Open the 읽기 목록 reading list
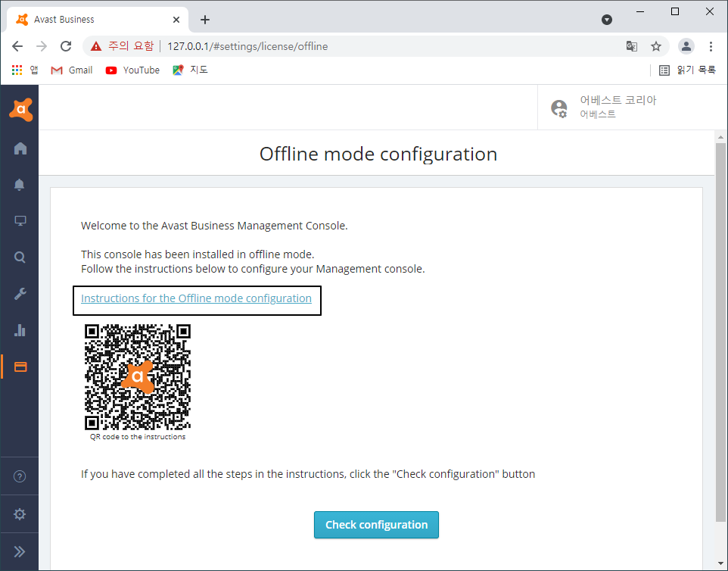The width and height of the screenshot is (728, 571). 688,70
